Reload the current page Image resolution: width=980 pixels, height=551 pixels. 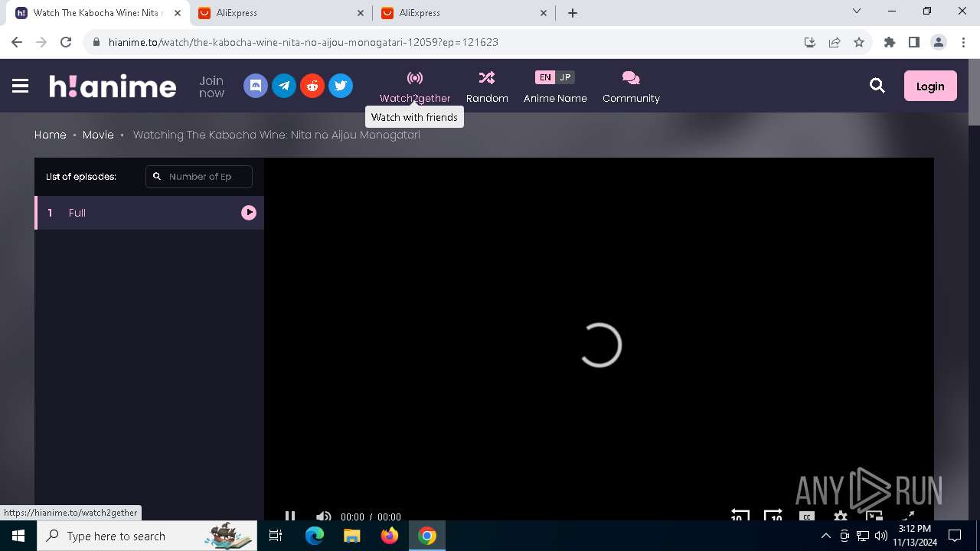(x=66, y=42)
